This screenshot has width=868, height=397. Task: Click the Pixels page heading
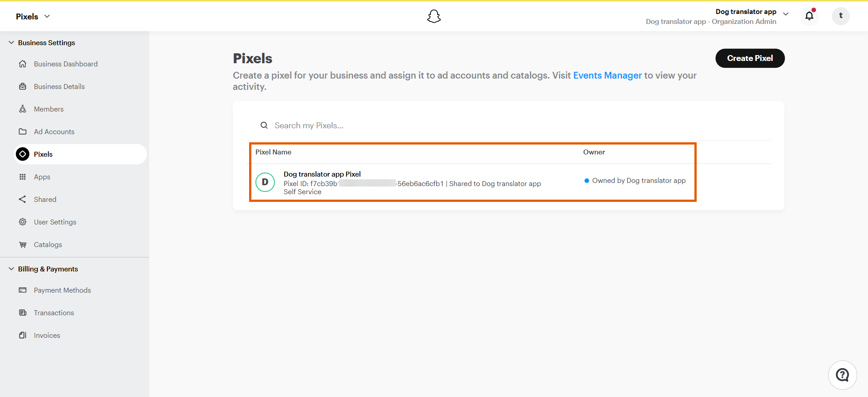253,58
